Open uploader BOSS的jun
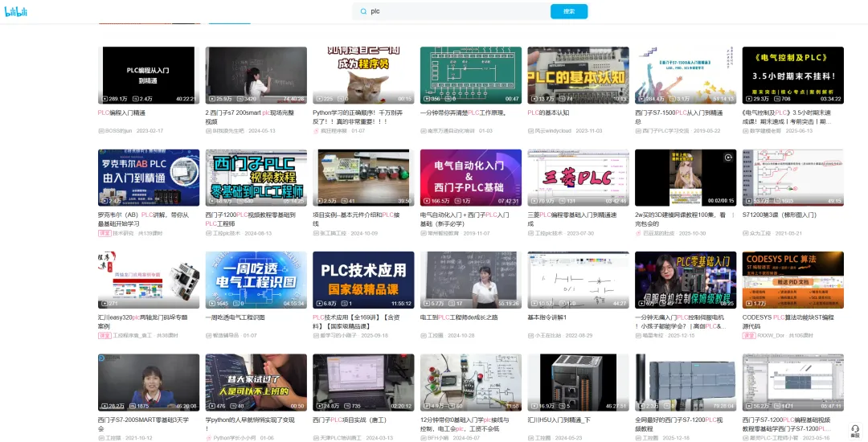The width and height of the screenshot is (868, 442). [x=118, y=131]
